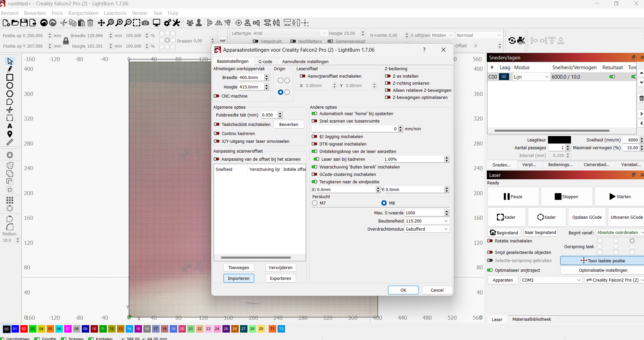Select blue color swatch 01 in palette
The width and height of the screenshot is (644, 340).
[x=15, y=329]
